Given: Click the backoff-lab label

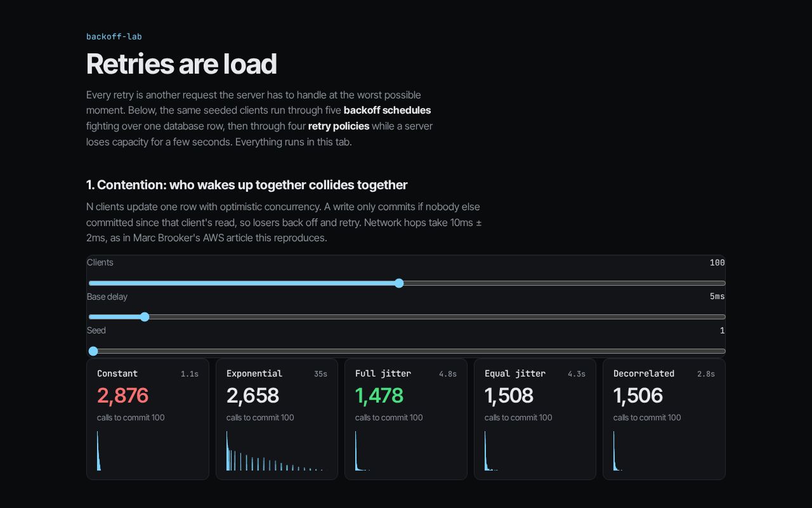Looking at the screenshot, I should click(114, 37).
